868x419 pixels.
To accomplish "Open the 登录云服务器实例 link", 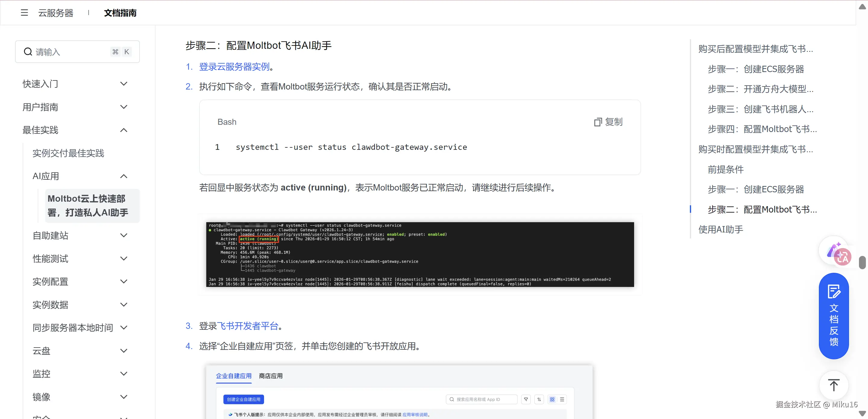I will pos(234,67).
